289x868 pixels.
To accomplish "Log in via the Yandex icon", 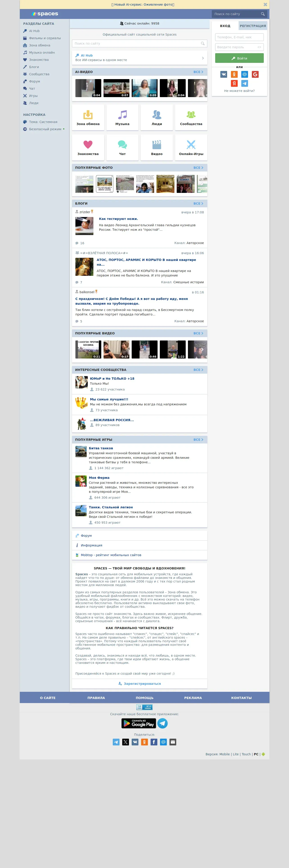I will click(x=234, y=83).
